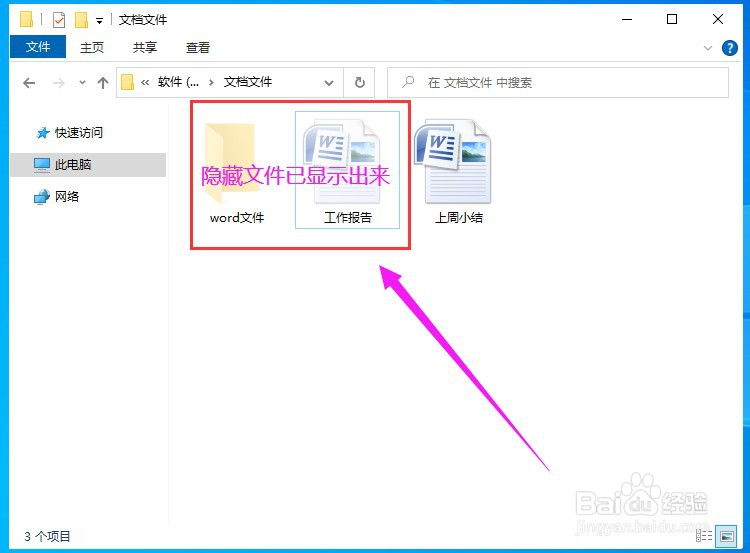Select the word文件 hidden folder
The image size is (750, 553).
point(237,171)
